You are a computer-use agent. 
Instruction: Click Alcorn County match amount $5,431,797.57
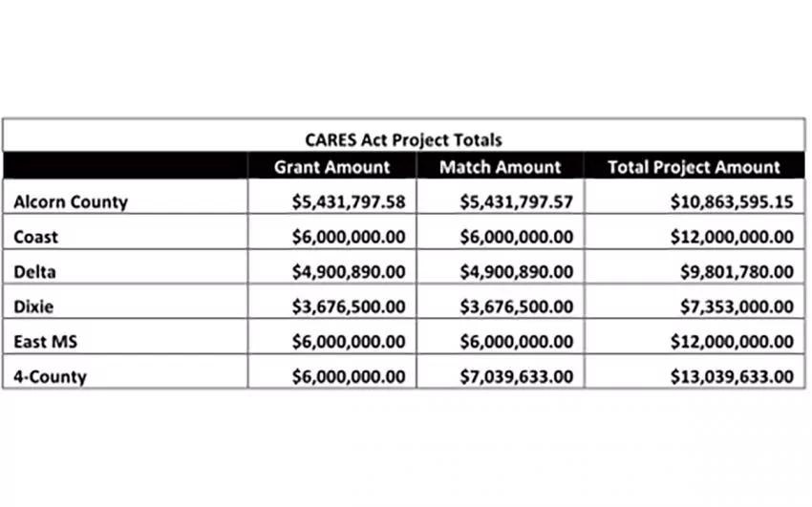516,201
